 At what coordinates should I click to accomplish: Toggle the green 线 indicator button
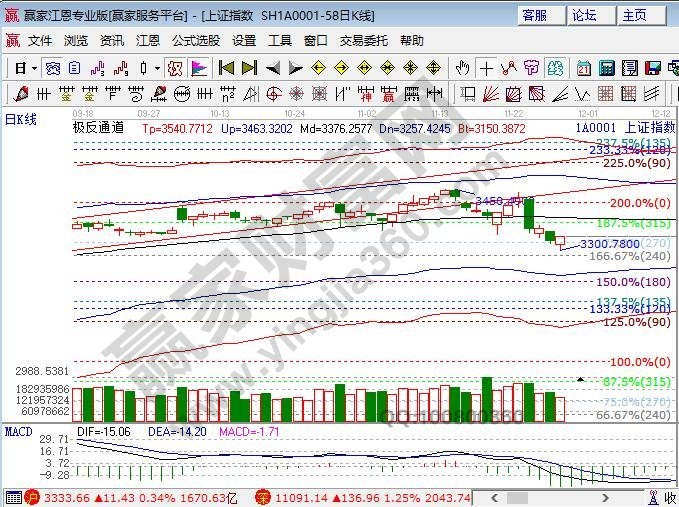(x=555, y=68)
